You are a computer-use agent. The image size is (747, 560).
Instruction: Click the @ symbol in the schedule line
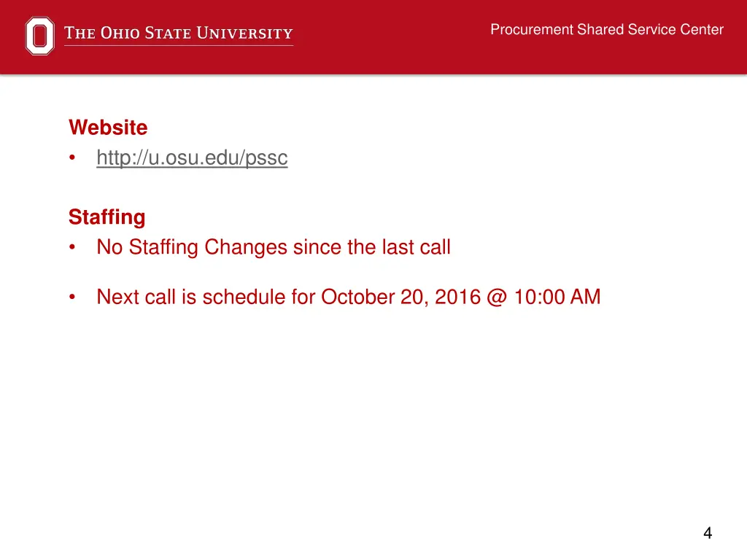coord(497,297)
